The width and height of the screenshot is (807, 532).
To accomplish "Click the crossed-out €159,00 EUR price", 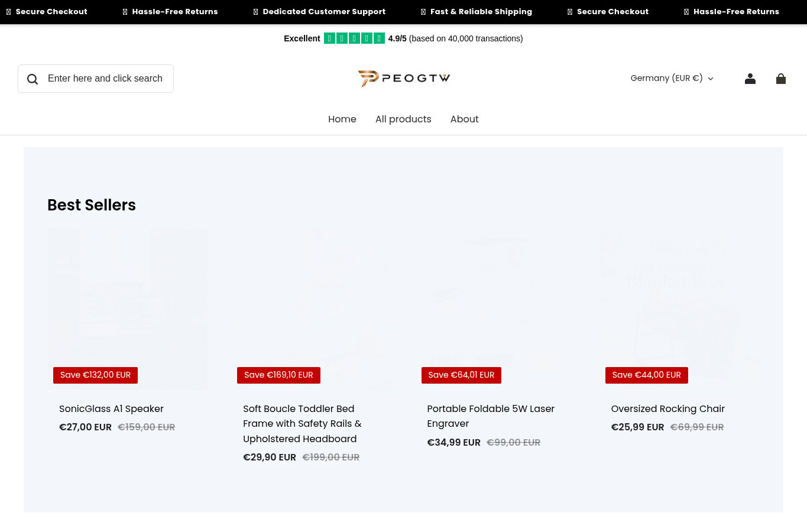I will click(x=146, y=427).
